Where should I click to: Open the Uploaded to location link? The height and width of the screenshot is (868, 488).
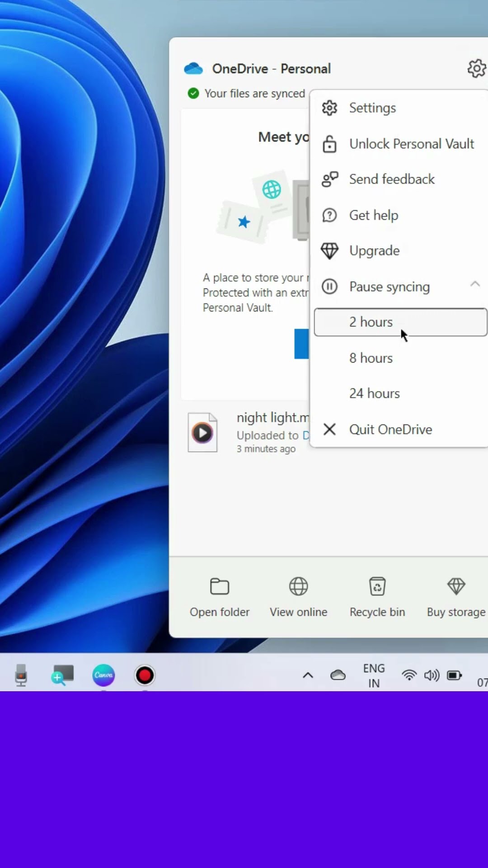pyautogui.click(x=306, y=435)
